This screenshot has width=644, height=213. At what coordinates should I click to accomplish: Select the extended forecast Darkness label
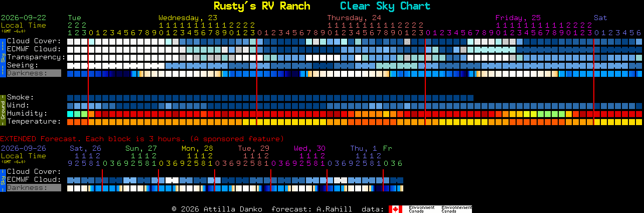click(x=34, y=188)
